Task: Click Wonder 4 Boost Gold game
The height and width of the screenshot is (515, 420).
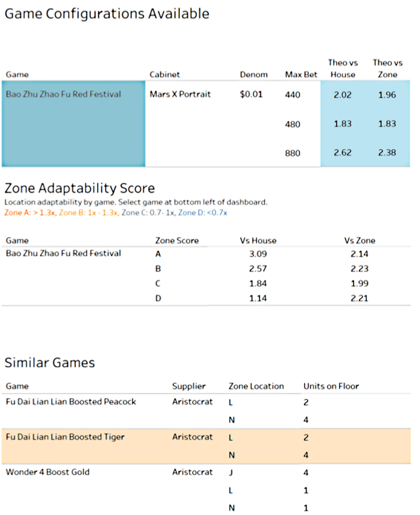Action: click(48, 473)
